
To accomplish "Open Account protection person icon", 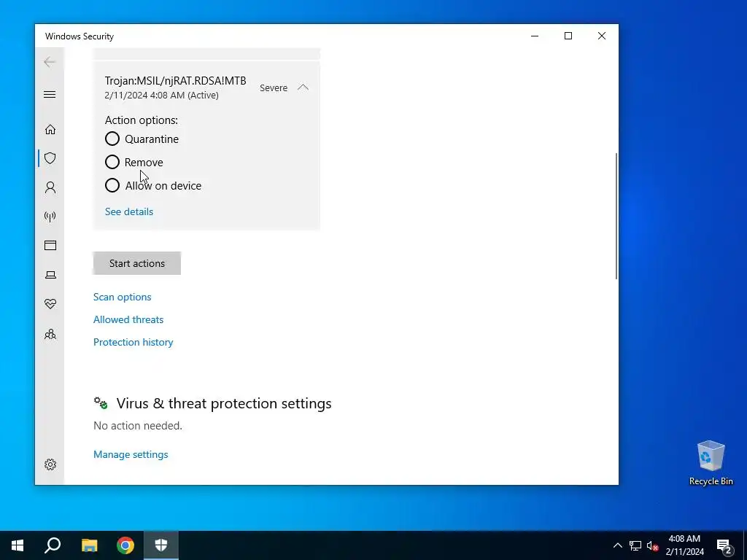I will tap(50, 187).
